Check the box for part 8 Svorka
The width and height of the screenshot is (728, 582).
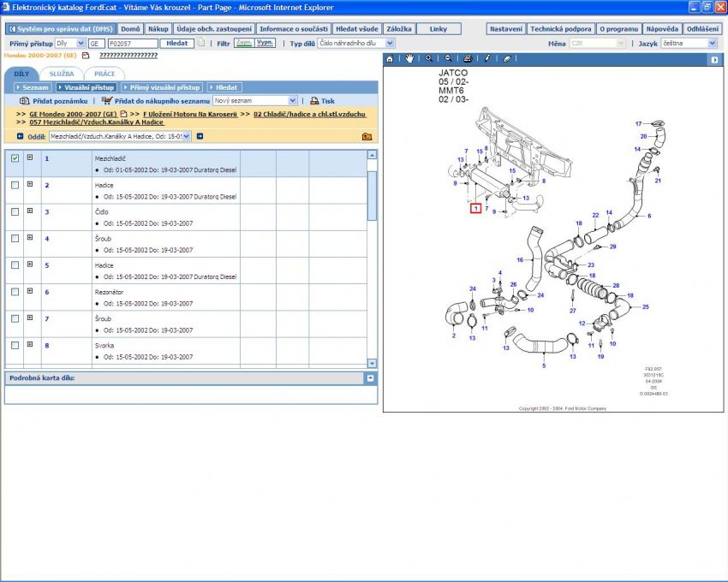coord(15,345)
